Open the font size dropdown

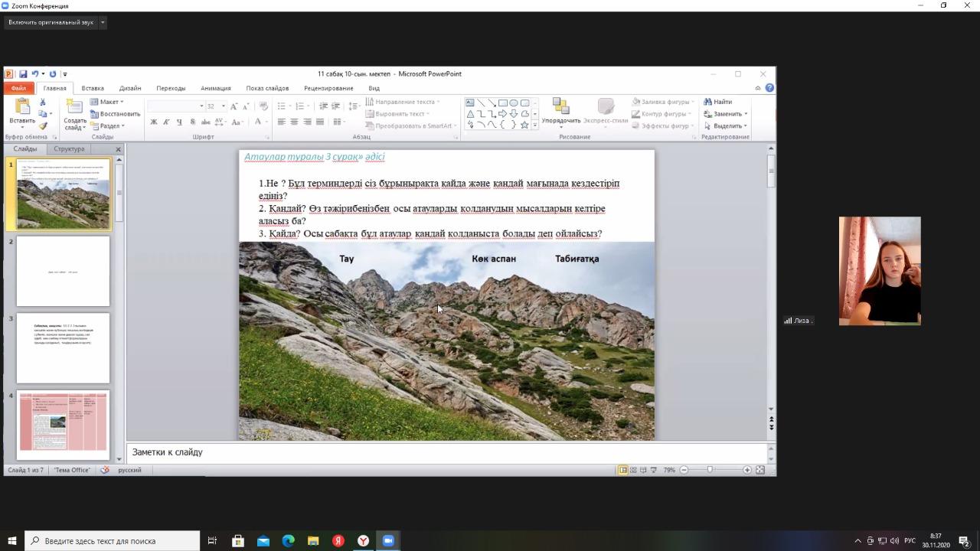pos(223,106)
